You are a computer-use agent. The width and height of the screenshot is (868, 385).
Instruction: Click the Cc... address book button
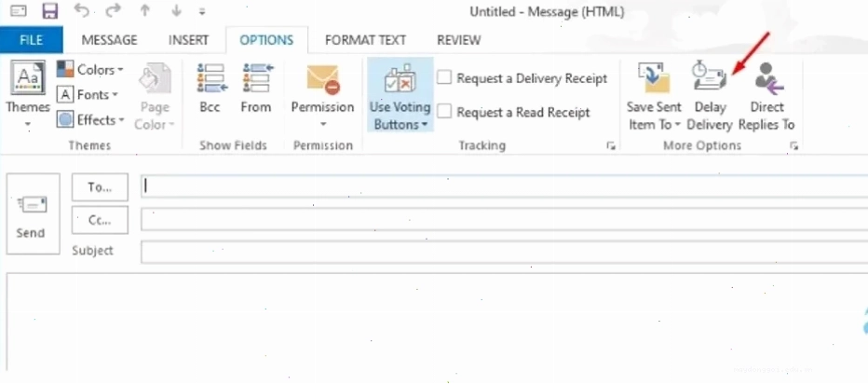101,220
